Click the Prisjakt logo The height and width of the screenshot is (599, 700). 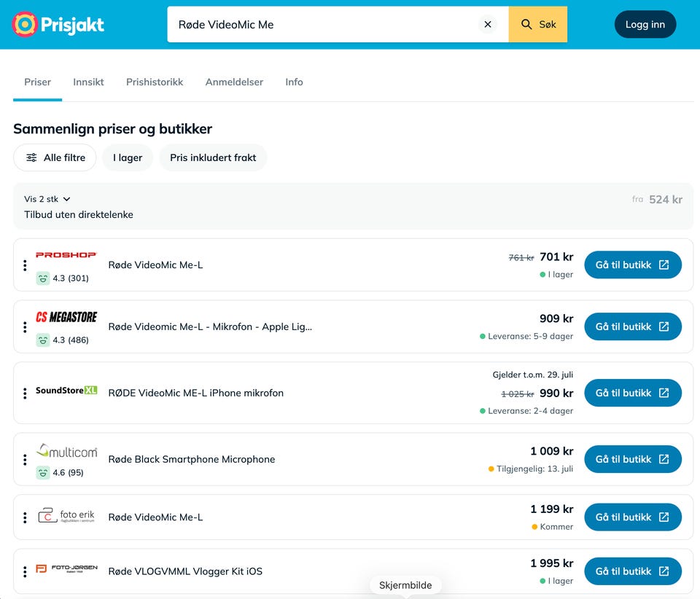[58, 25]
